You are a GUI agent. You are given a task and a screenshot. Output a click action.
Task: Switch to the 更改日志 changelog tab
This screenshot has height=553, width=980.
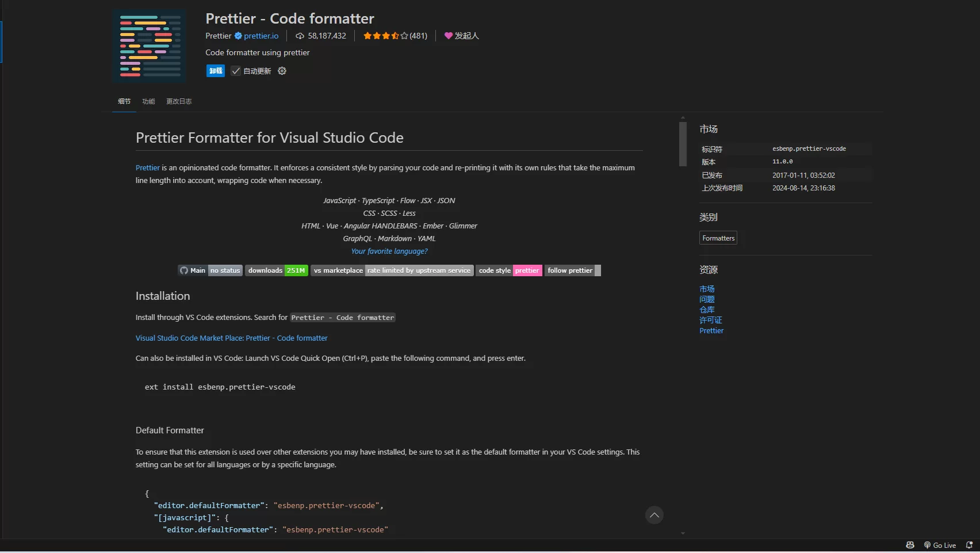(179, 101)
